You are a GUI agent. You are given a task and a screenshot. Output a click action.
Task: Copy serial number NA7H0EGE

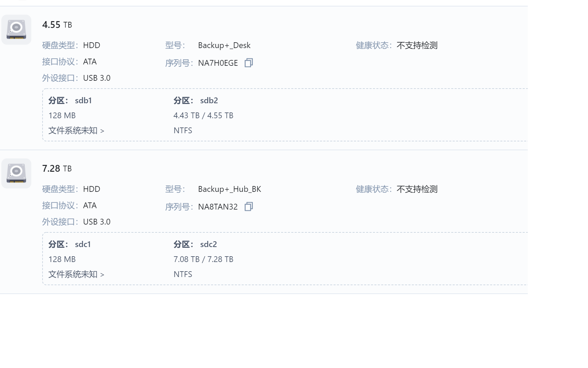(249, 63)
